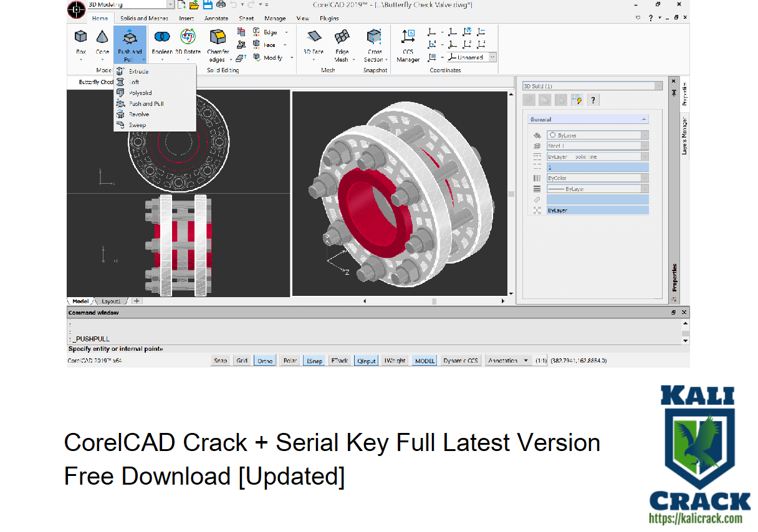This screenshot has height=532, width=758.
Task: Choose Polysolid from the dropdown list
Action: (x=154, y=93)
